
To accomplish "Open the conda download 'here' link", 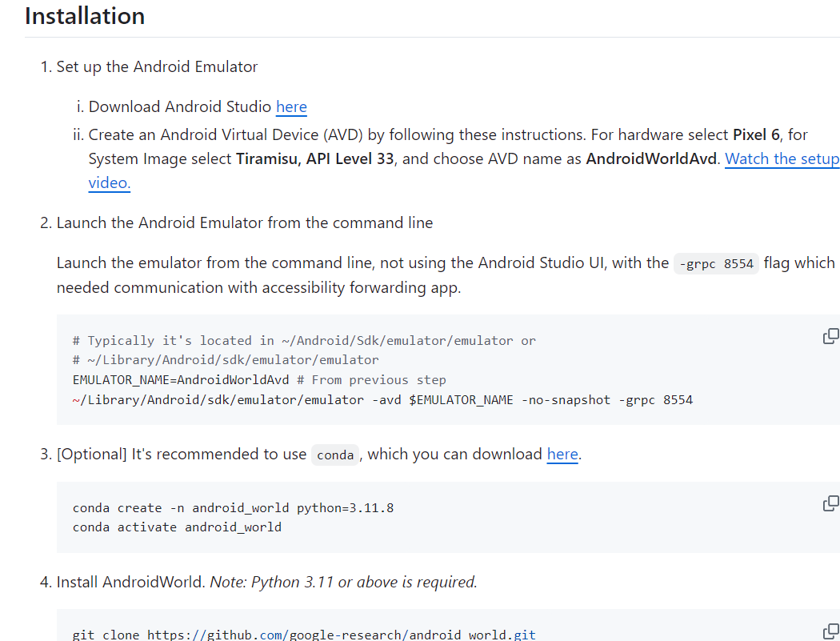I will [x=562, y=454].
